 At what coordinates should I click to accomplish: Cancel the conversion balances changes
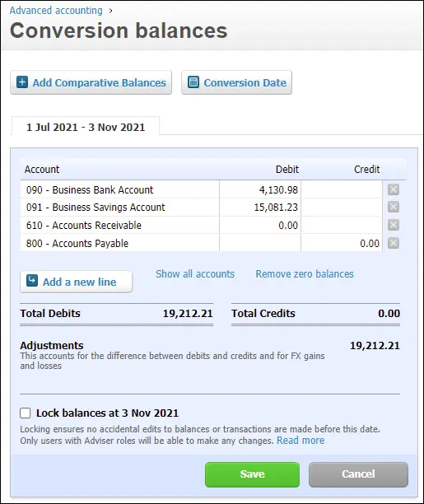358,474
